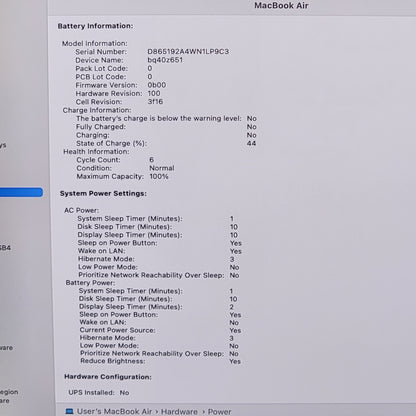Click the State of Charge value 44
The image size is (416, 416).
click(x=251, y=143)
